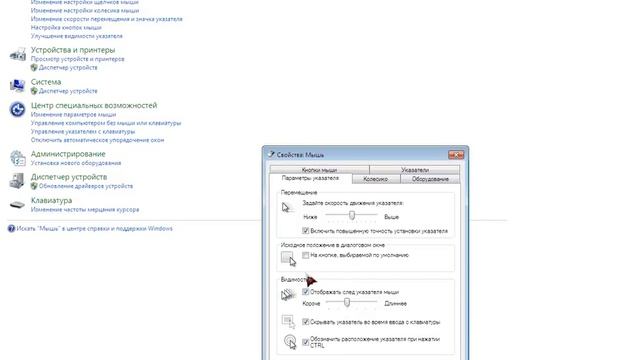Enable На кнопке, выбираемой по умолчанию
Screen dimensions: 640x360
pos(305,256)
